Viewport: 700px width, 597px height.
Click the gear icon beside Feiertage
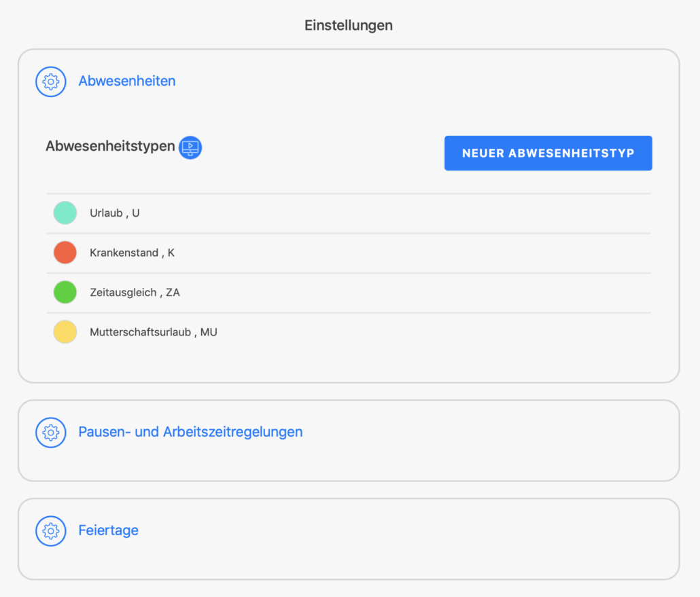(51, 531)
